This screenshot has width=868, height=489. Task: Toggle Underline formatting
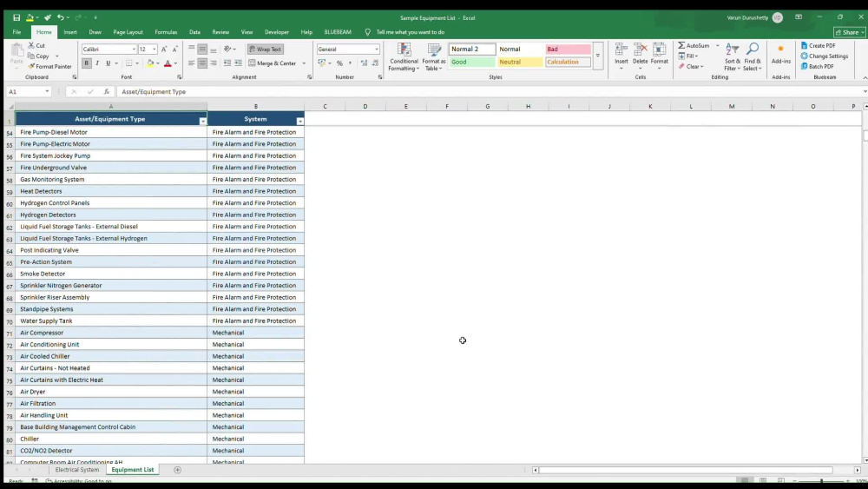108,63
